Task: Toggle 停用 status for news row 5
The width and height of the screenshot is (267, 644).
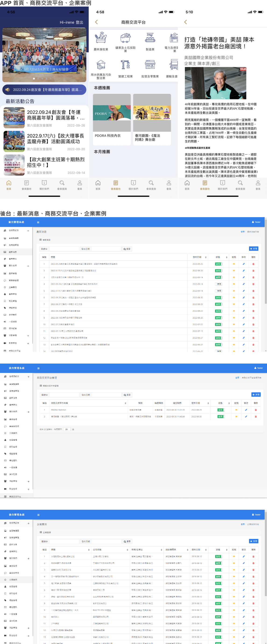Action: tap(218, 291)
